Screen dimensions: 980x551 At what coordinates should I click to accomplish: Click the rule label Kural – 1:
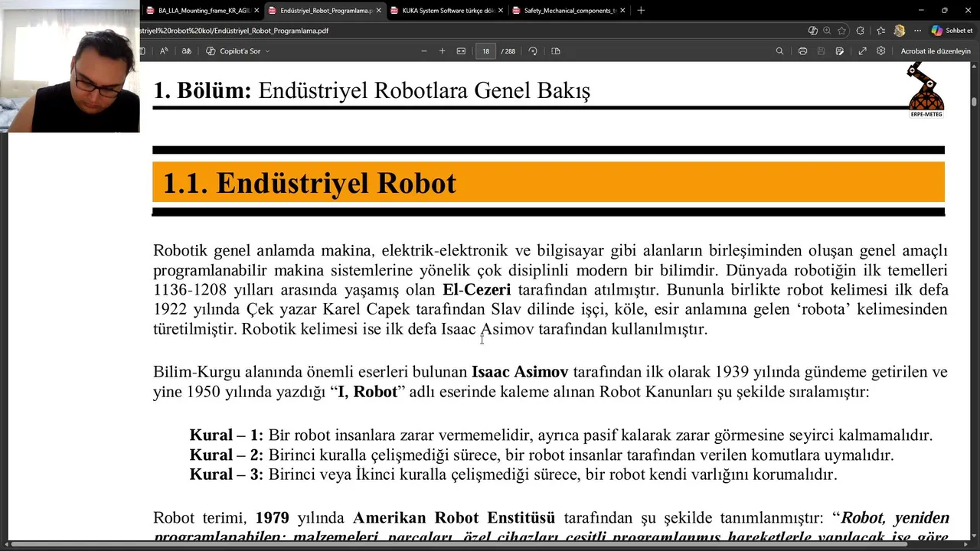point(226,435)
